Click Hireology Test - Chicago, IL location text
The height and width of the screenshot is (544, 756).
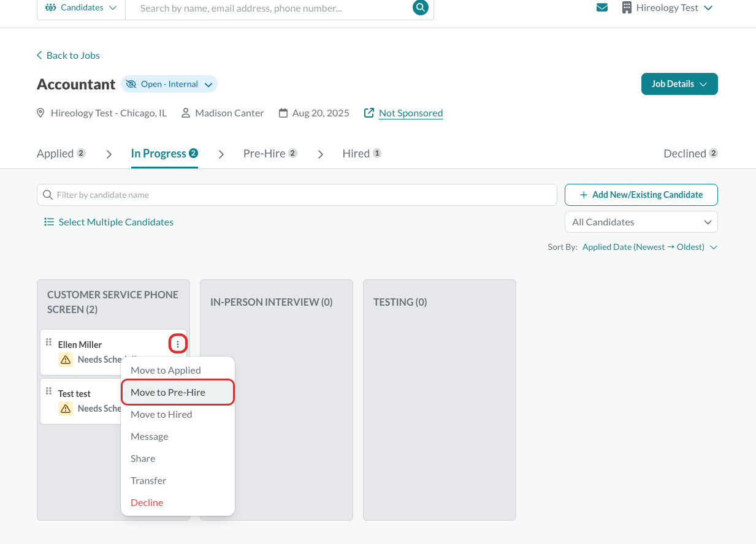(x=109, y=113)
